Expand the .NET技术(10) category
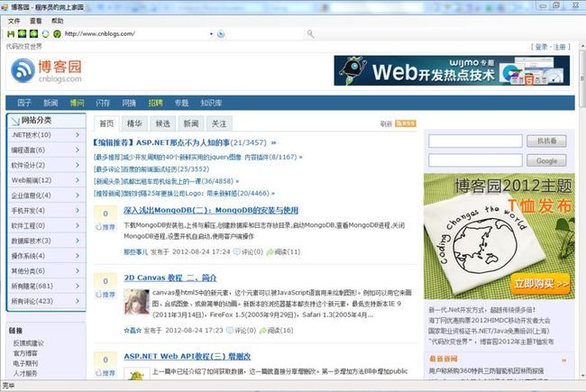 tap(78, 134)
